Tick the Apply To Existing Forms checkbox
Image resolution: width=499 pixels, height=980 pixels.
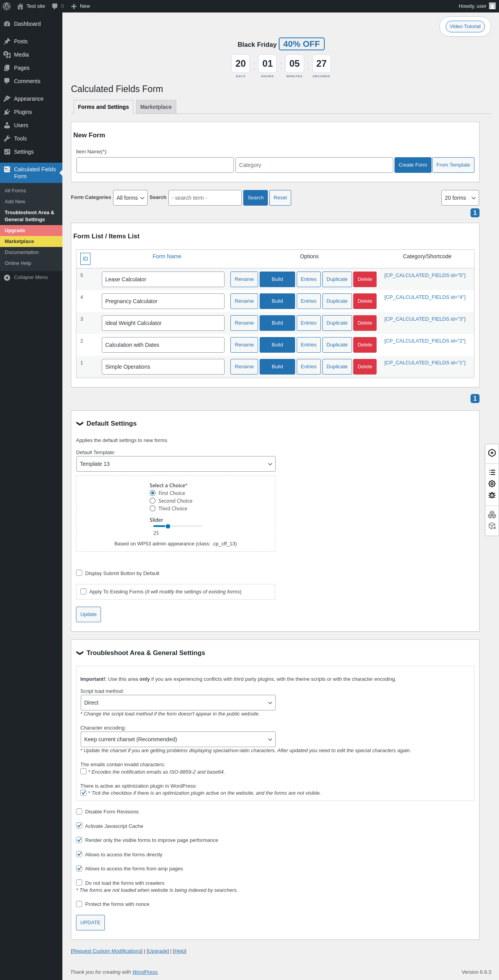click(83, 591)
